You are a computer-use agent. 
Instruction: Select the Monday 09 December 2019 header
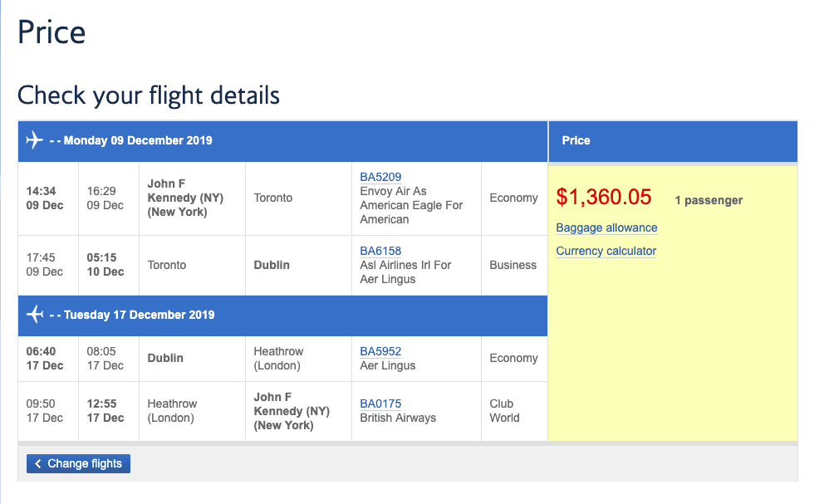point(138,140)
